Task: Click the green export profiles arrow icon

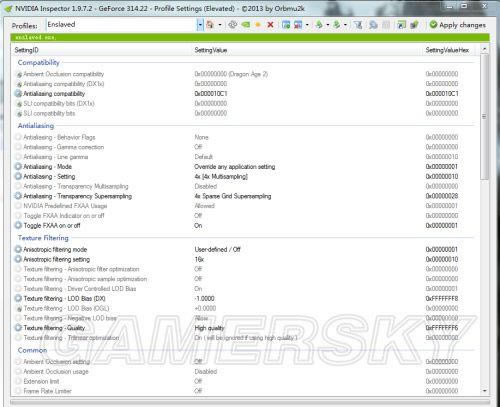Action: 319,25
